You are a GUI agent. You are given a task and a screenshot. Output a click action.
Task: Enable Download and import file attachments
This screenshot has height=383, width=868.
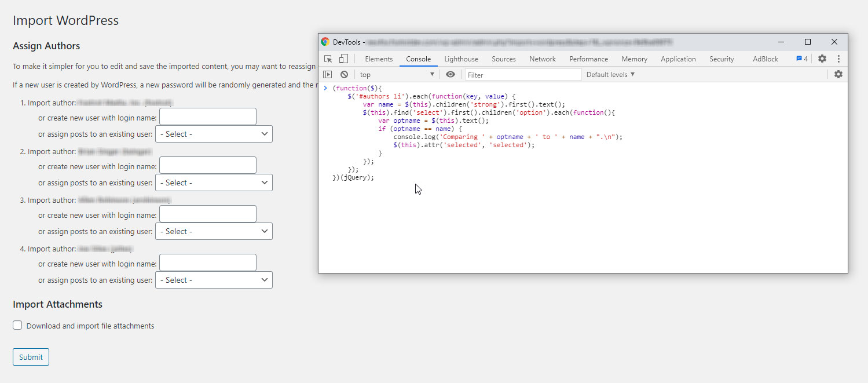pyautogui.click(x=18, y=326)
